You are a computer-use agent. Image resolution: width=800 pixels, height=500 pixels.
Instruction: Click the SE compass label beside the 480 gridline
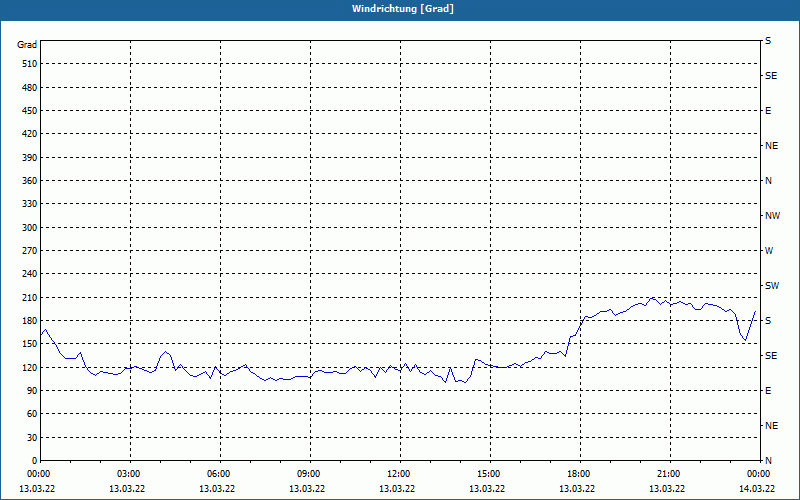coord(771,76)
